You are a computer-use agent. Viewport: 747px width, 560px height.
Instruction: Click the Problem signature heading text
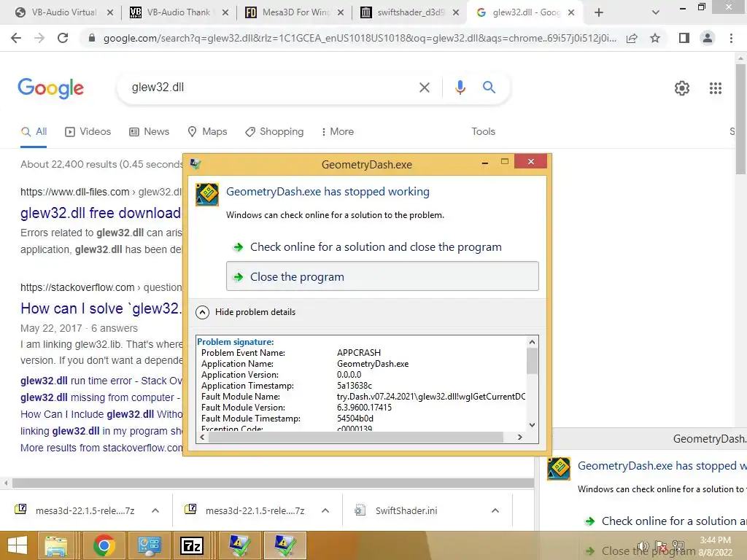pos(236,341)
